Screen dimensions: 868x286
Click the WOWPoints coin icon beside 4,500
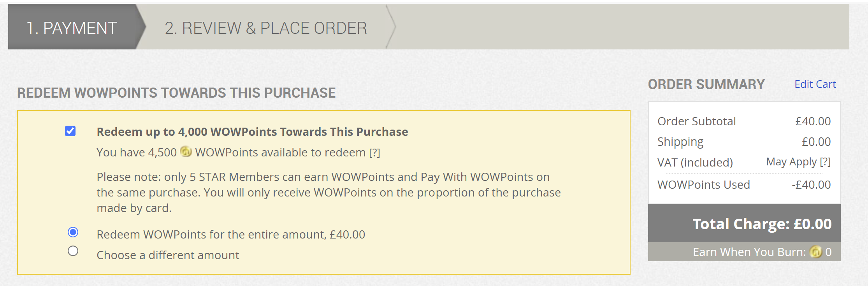186,152
